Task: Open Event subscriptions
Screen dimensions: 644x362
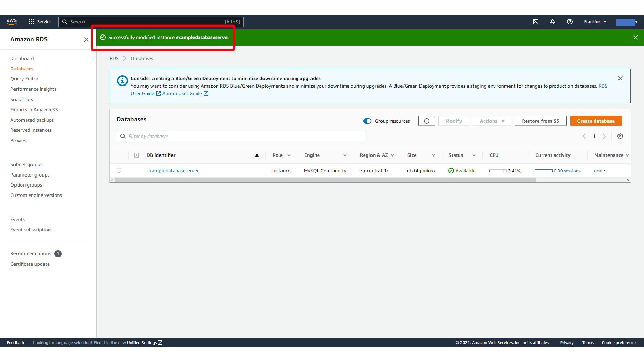Action: (31, 230)
